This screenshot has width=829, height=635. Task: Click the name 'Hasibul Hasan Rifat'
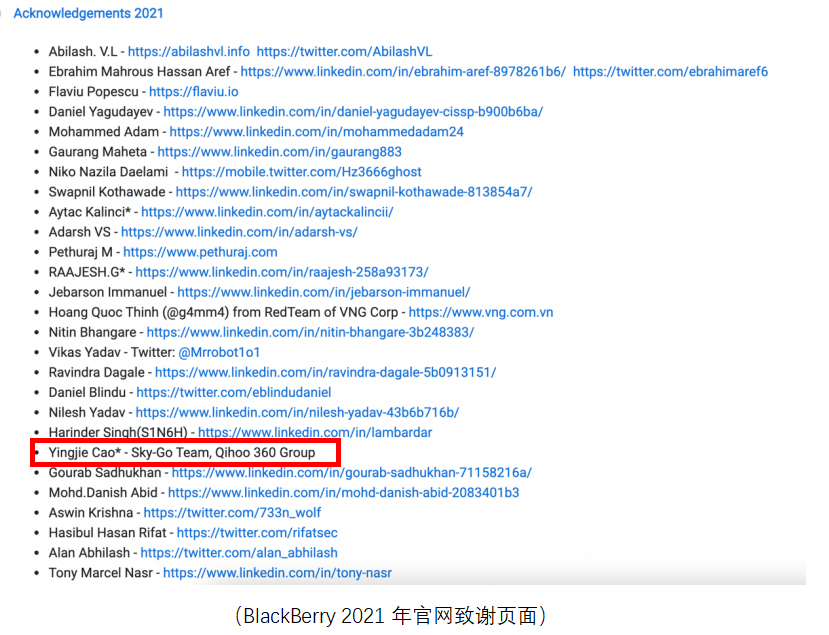pyautogui.click(x=107, y=533)
